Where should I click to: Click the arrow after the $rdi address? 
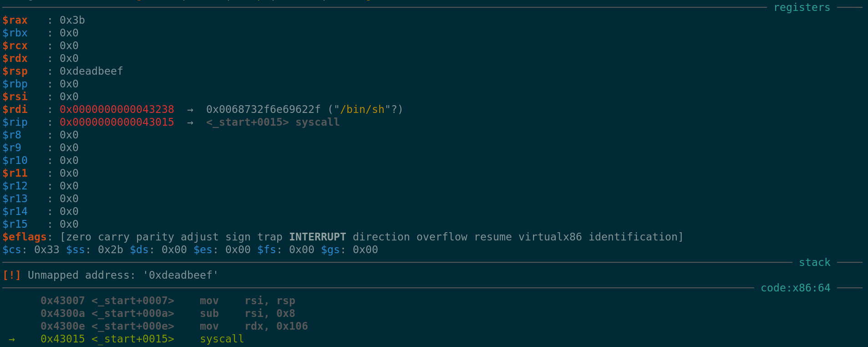point(190,110)
